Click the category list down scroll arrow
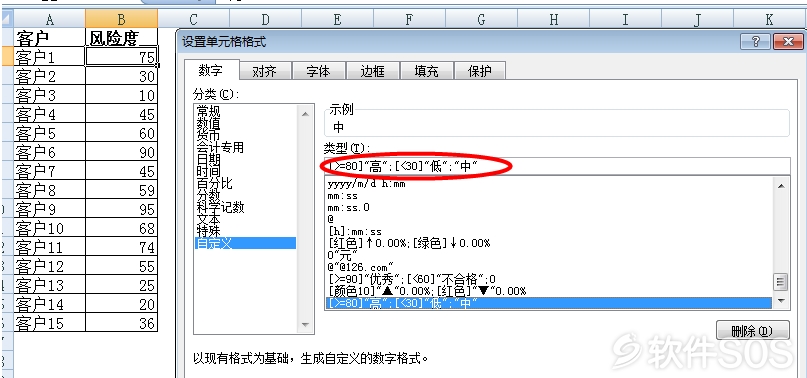The image size is (807, 378). coord(305,324)
